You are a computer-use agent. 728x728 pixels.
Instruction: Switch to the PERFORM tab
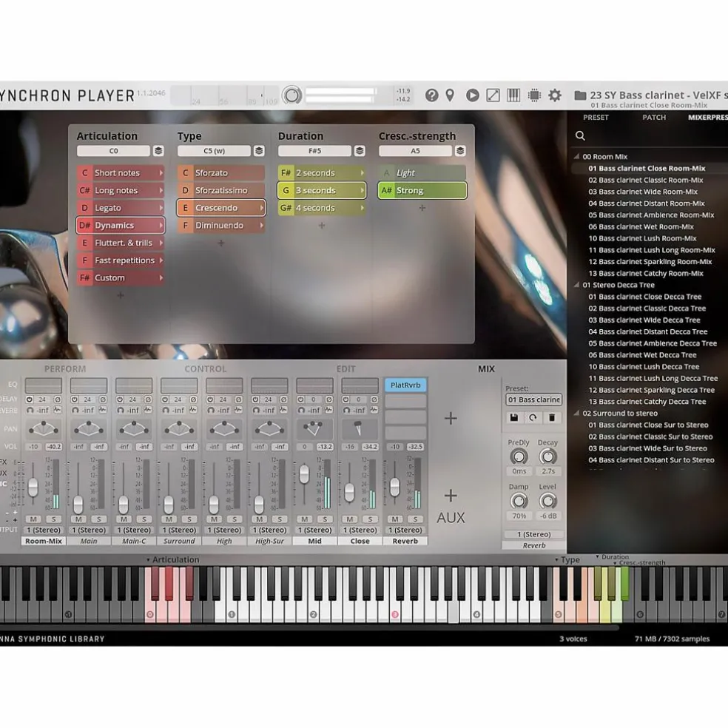pyautogui.click(x=65, y=368)
